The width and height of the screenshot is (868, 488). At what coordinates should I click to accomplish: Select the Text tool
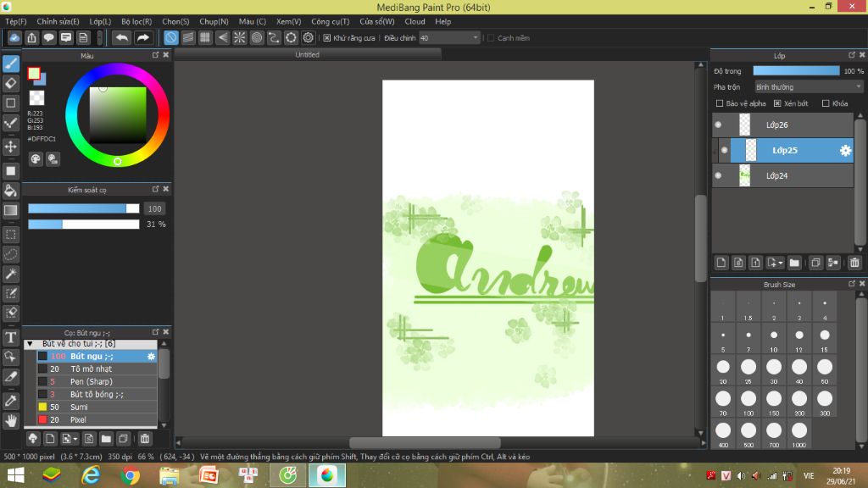(x=11, y=337)
